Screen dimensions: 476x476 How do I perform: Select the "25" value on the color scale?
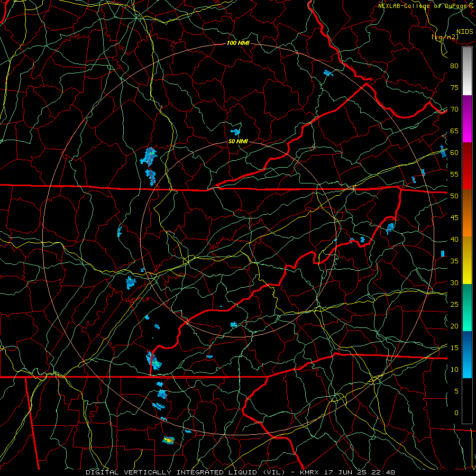(454, 305)
